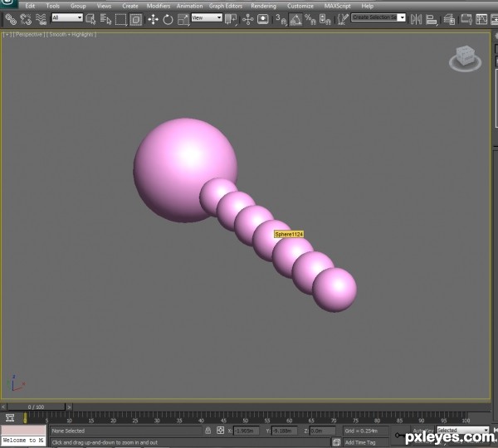Click the Use Pivot Point Center icon

(x=231, y=19)
